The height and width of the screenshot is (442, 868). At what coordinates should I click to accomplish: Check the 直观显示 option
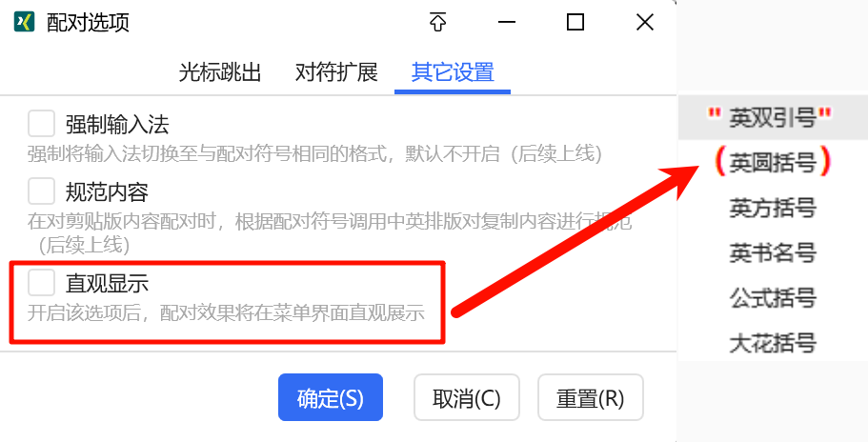click(42, 283)
